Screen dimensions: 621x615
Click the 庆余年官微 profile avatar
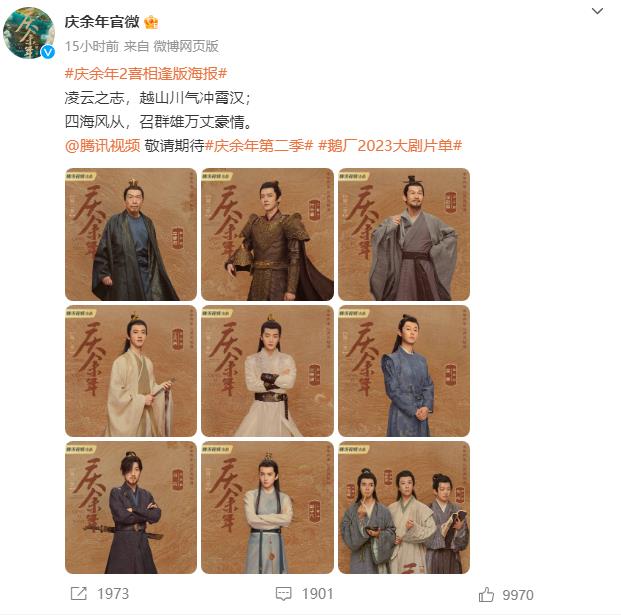[29, 33]
